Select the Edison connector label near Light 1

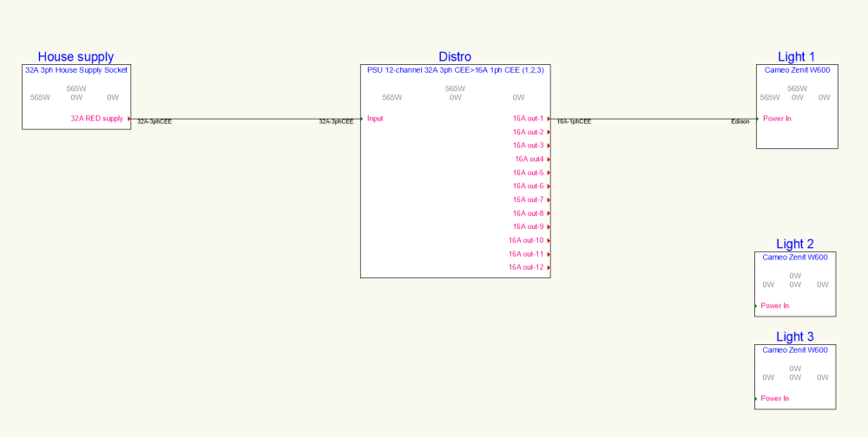point(740,122)
